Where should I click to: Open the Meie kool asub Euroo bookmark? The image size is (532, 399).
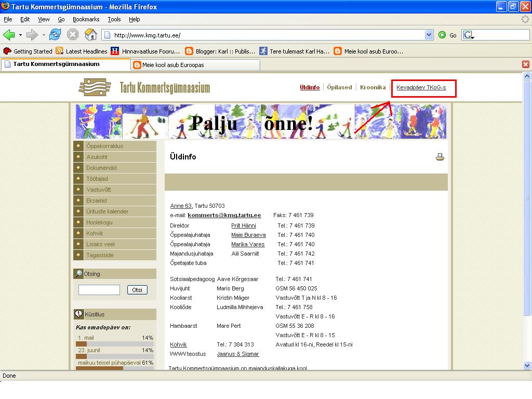click(368, 51)
